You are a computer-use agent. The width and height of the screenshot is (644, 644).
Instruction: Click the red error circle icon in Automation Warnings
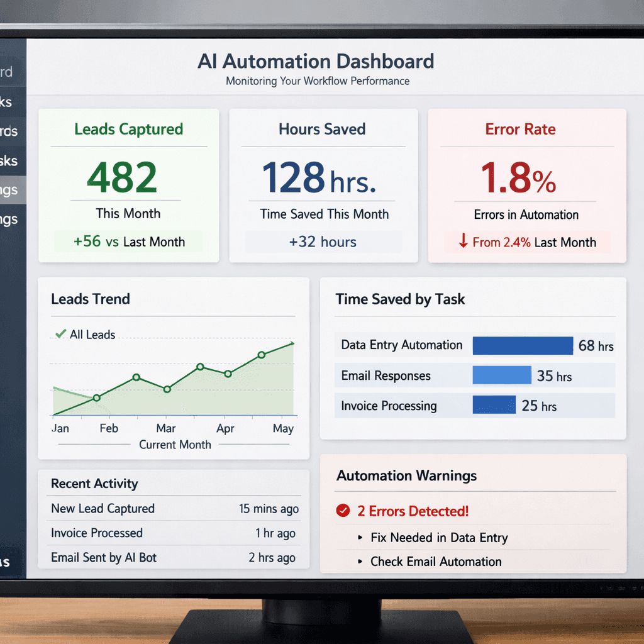(x=343, y=511)
